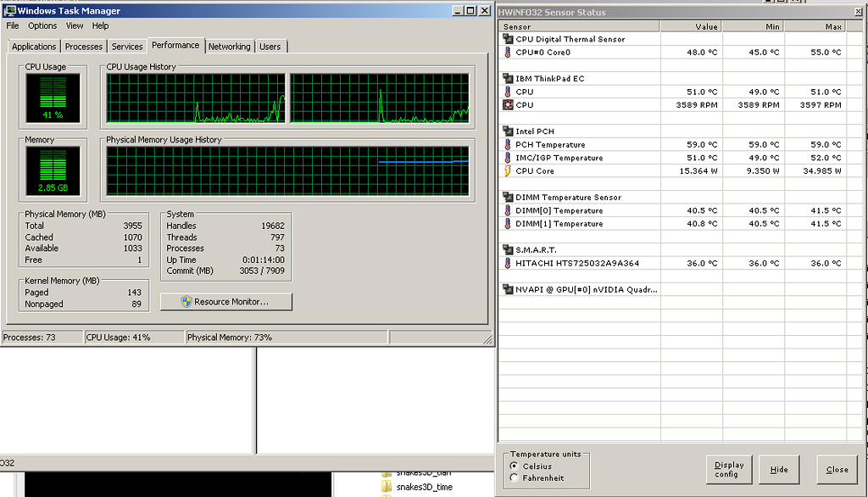Open the Help menu in Task Manager
The width and height of the screenshot is (868, 497).
tap(100, 25)
